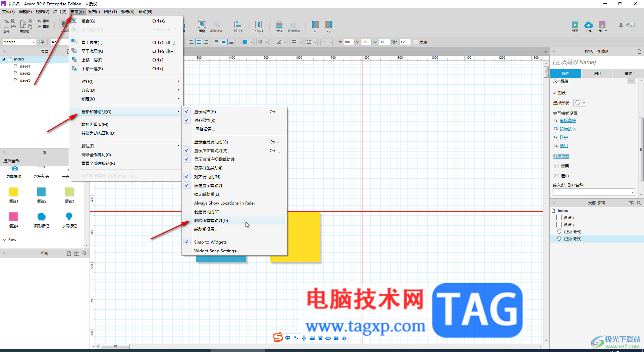The image size is (644, 352).
Task: Align text to bottom vertically
Action: pyautogui.click(x=231, y=42)
